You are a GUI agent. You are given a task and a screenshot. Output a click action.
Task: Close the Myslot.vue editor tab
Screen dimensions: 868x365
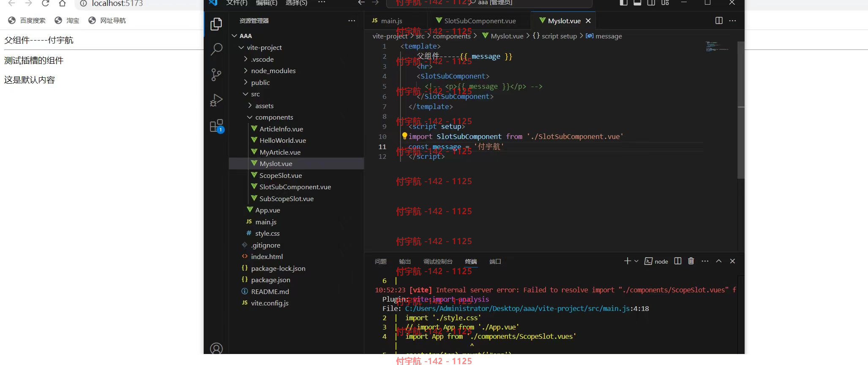[588, 21]
